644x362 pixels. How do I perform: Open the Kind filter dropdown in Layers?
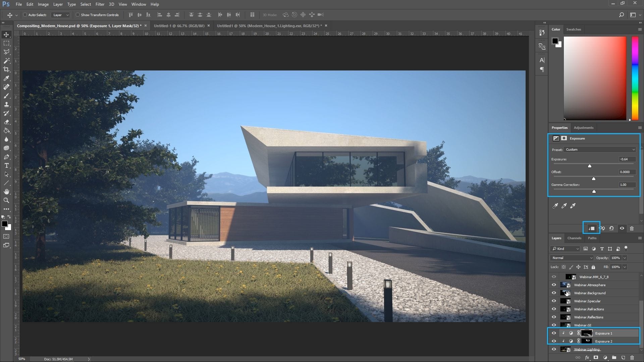pos(565,249)
